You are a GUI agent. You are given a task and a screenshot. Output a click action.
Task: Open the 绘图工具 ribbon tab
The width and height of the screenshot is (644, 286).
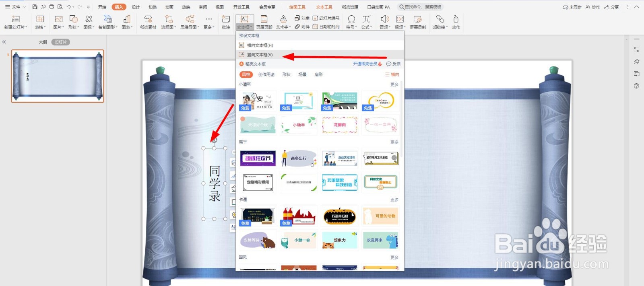click(x=297, y=7)
